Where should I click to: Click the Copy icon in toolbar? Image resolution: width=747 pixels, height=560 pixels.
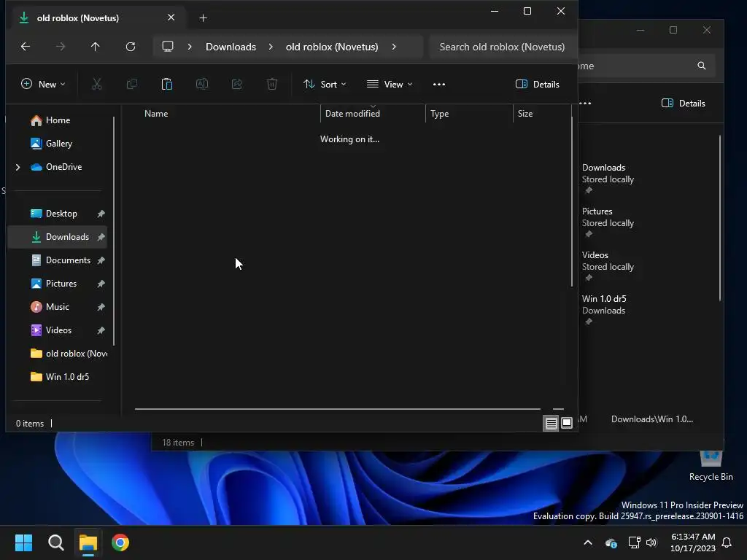tap(132, 85)
